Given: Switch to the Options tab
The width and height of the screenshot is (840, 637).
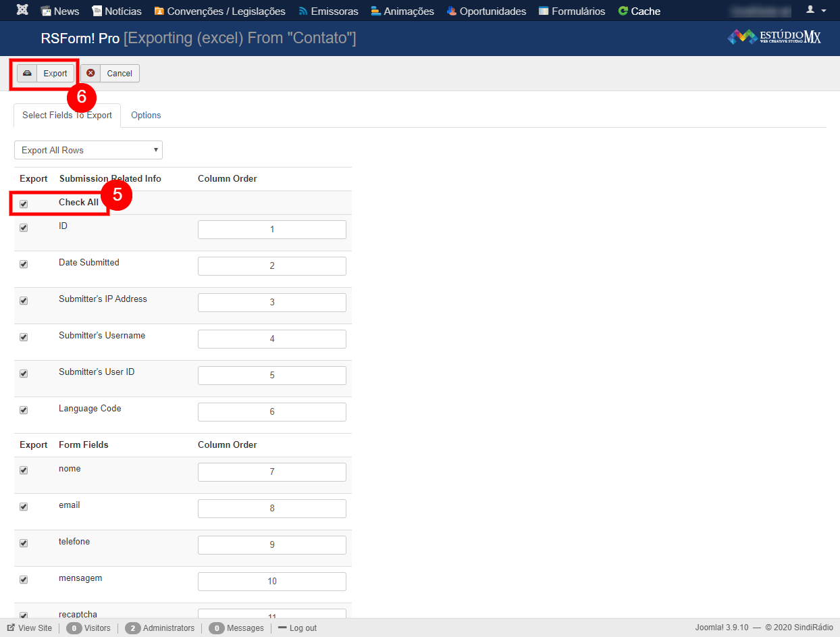Looking at the screenshot, I should (146, 115).
